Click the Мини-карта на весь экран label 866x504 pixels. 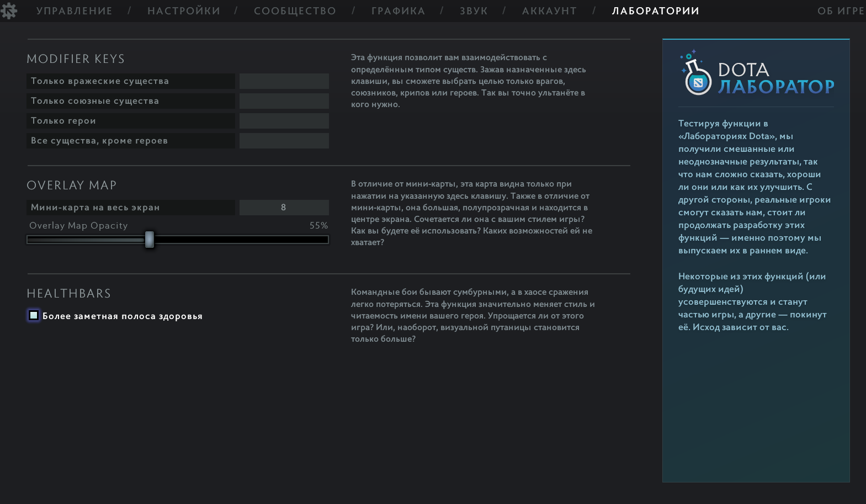[x=95, y=208]
